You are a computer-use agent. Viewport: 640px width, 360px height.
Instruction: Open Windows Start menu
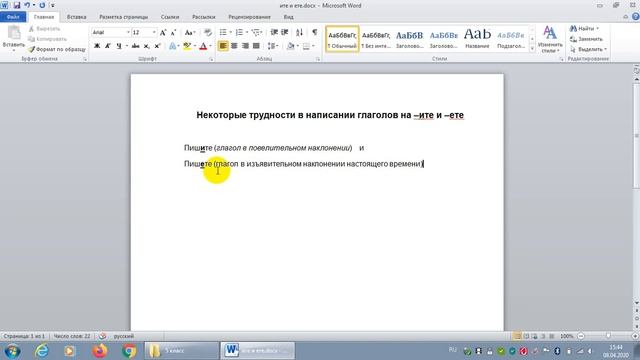click(12, 351)
